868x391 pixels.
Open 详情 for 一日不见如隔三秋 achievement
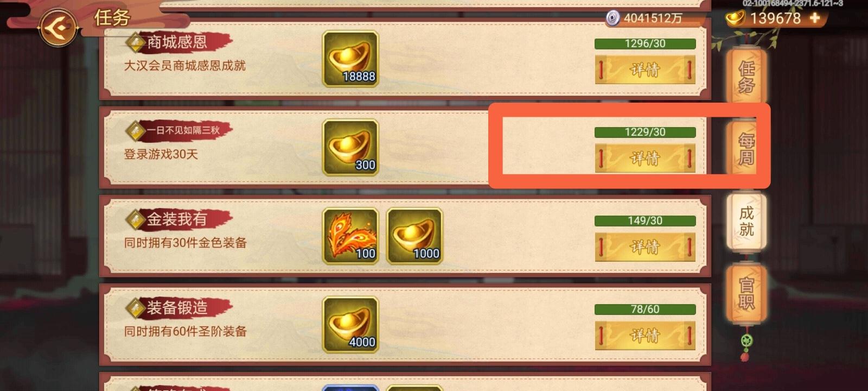tap(645, 158)
